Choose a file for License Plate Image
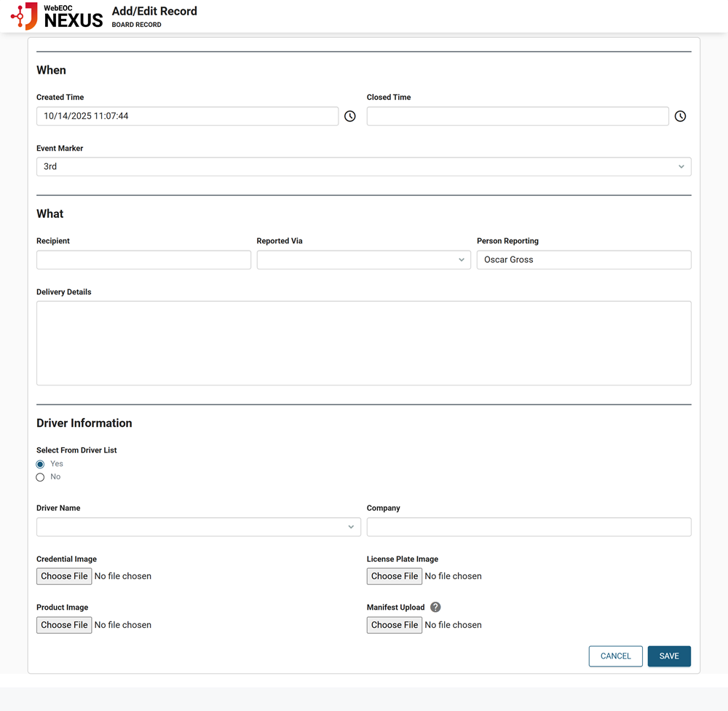 click(x=394, y=576)
